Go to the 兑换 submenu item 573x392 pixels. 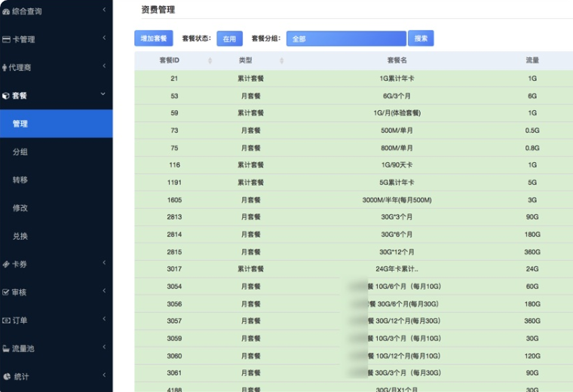point(20,236)
